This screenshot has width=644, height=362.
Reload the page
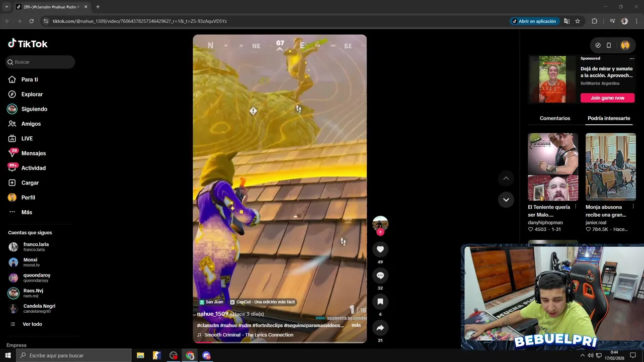tap(31, 21)
